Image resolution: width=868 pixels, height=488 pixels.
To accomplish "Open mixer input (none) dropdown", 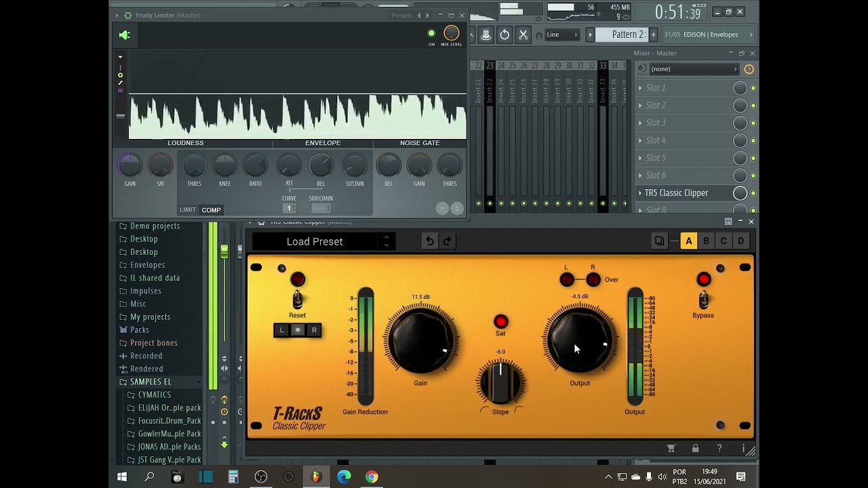I will pos(694,69).
